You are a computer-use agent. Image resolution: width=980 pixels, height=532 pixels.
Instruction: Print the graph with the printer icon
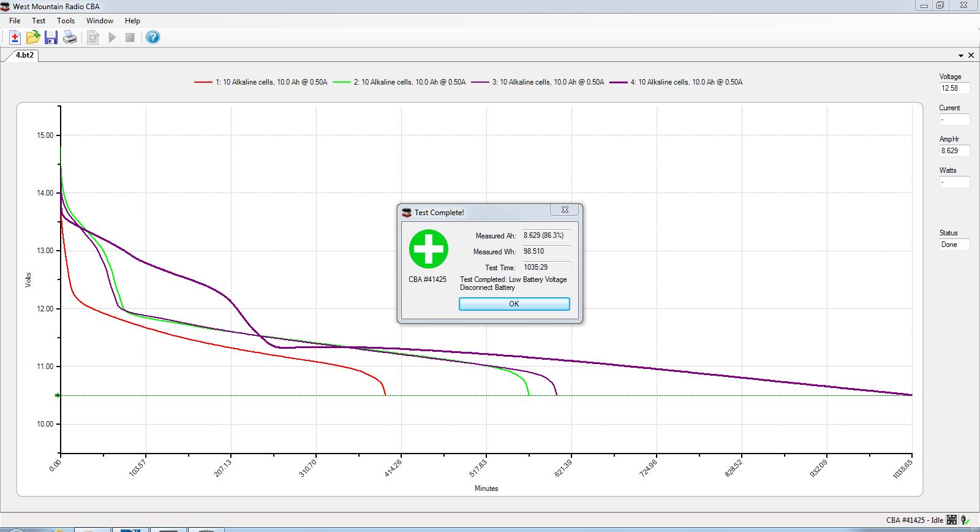[x=70, y=38]
